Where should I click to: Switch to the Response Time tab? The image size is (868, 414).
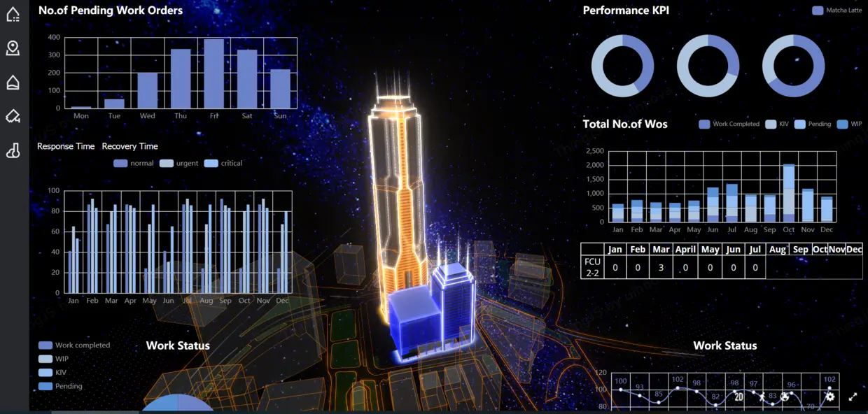[66, 146]
